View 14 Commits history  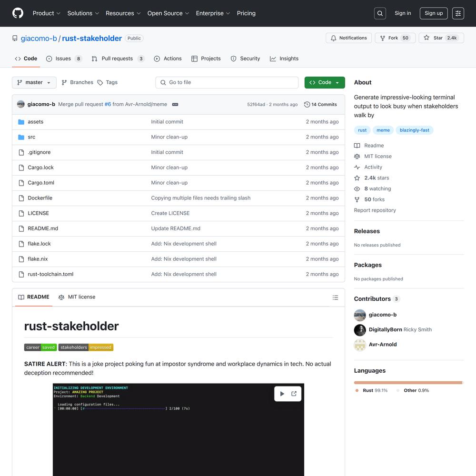(x=320, y=104)
